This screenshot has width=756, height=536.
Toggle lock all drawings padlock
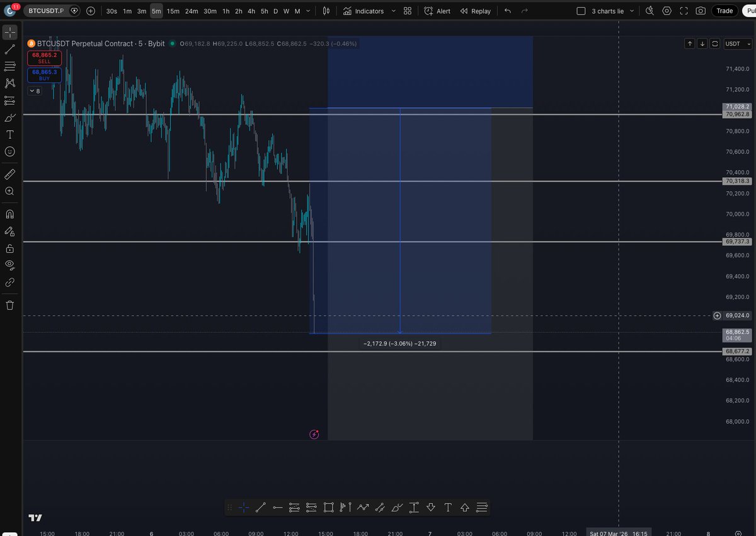10,248
